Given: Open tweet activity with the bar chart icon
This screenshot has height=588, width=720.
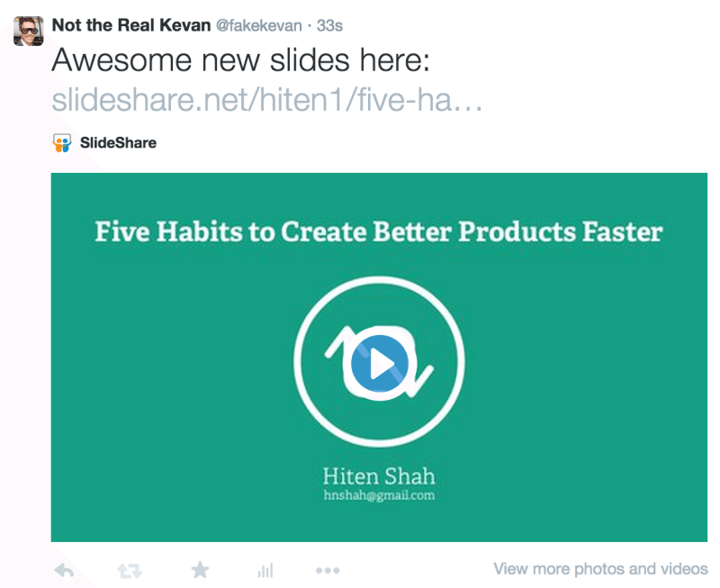Looking at the screenshot, I should pyautogui.click(x=264, y=569).
